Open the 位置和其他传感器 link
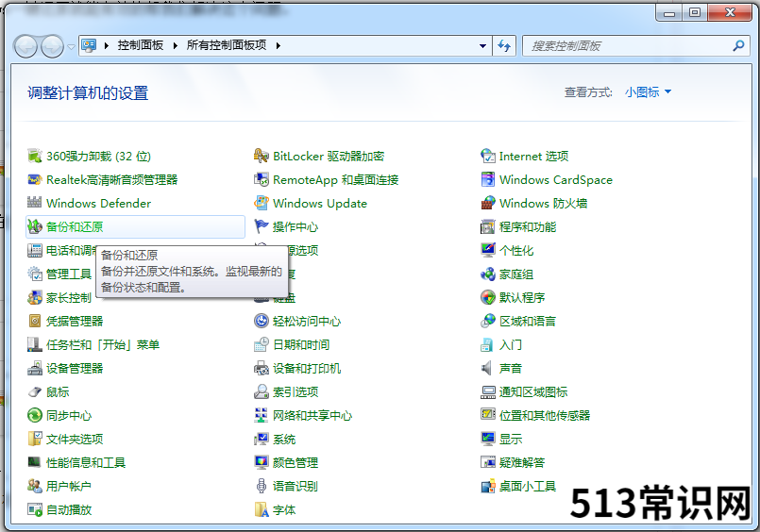The width and height of the screenshot is (760, 532). coord(545,415)
